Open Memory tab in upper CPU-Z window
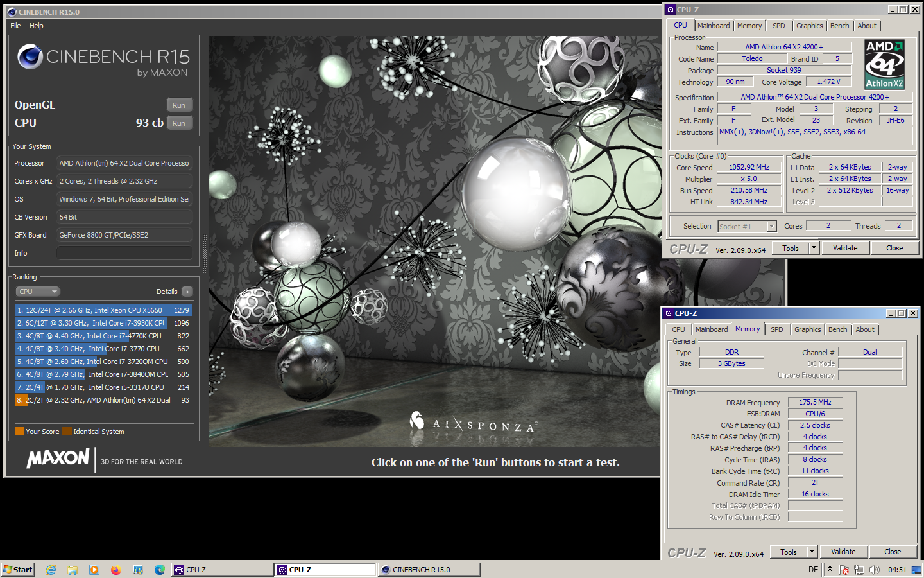Screen dimensions: 924x578 pos(749,26)
